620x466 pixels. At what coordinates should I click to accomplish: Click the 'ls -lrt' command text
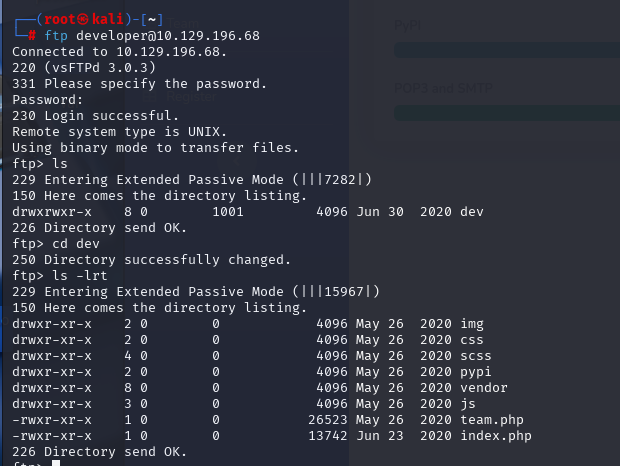pos(80,275)
